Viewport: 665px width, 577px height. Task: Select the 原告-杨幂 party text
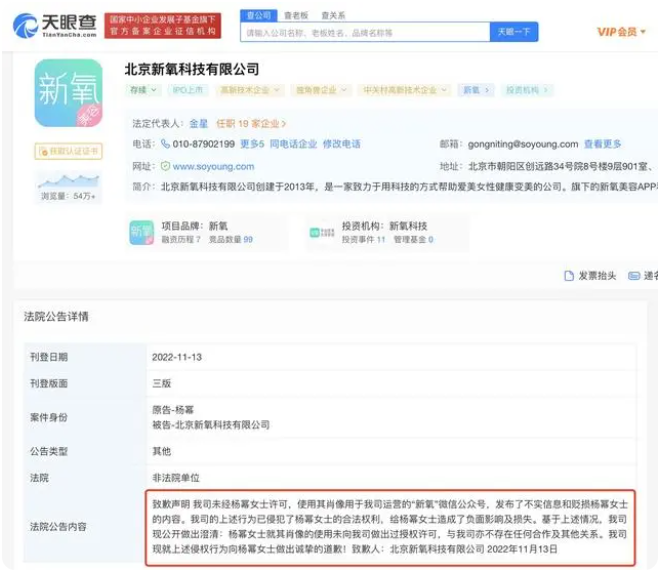point(173,410)
